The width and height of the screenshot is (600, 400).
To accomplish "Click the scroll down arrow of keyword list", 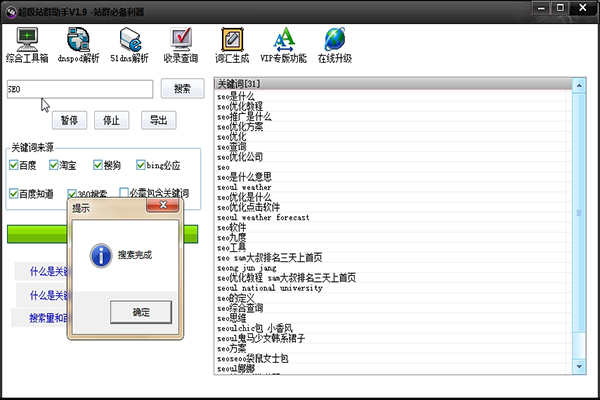I will point(579,367).
